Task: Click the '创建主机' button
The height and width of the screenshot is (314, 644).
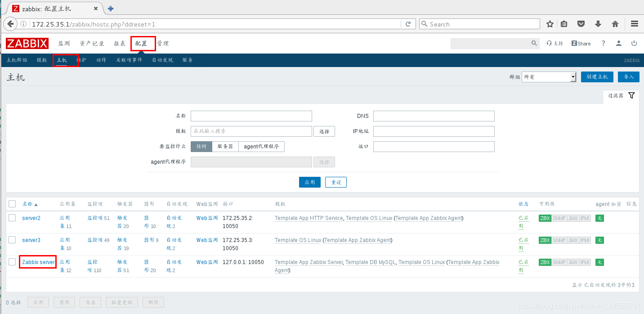Action: 597,77
